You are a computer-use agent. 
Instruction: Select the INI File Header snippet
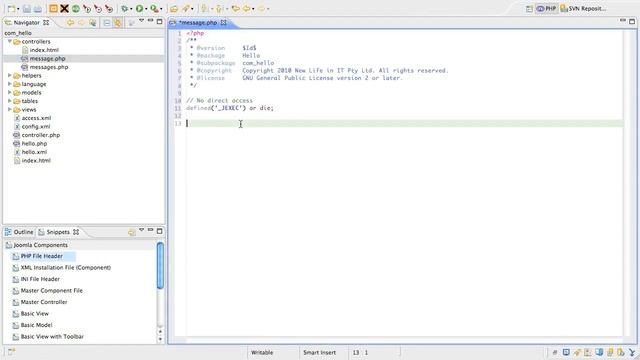40,279
